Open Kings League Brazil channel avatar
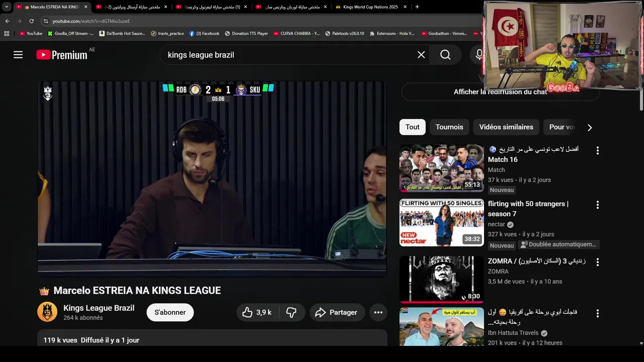This screenshot has height=362, width=644. click(x=47, y=312)
